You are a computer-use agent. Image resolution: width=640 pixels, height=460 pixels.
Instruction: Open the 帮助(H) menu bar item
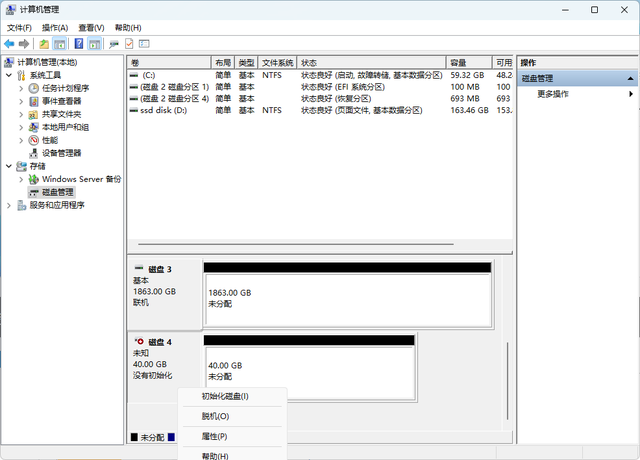click(x=128, y=28)
